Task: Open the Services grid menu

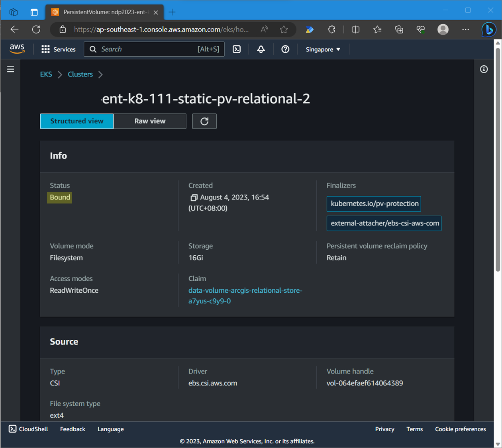Action: (58, 49)
